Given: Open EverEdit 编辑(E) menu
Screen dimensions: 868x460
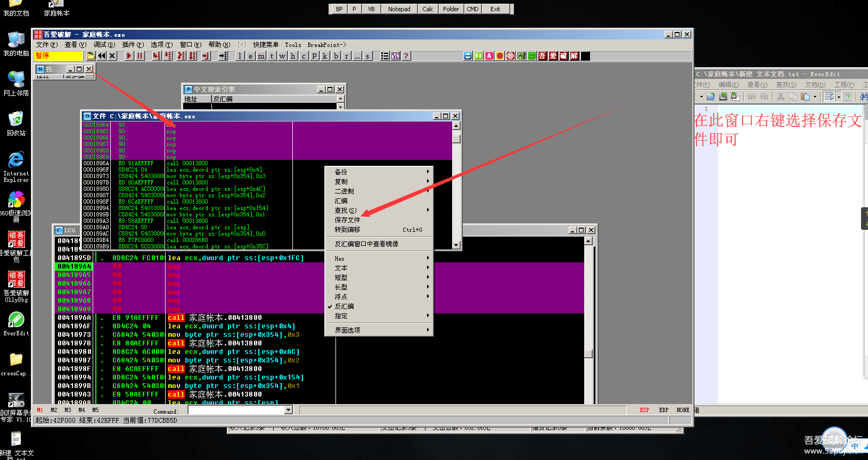Looking at the screenshot, I should 728,85.
